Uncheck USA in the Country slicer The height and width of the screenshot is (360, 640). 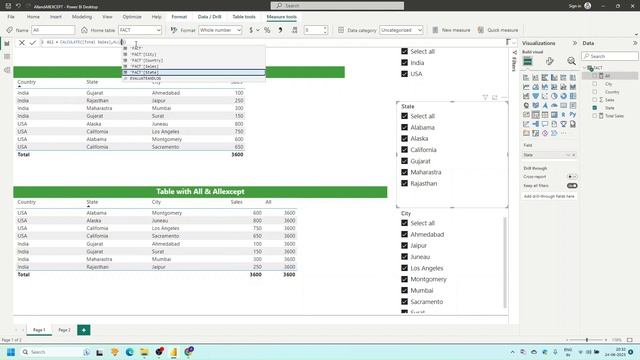[404, 74]
